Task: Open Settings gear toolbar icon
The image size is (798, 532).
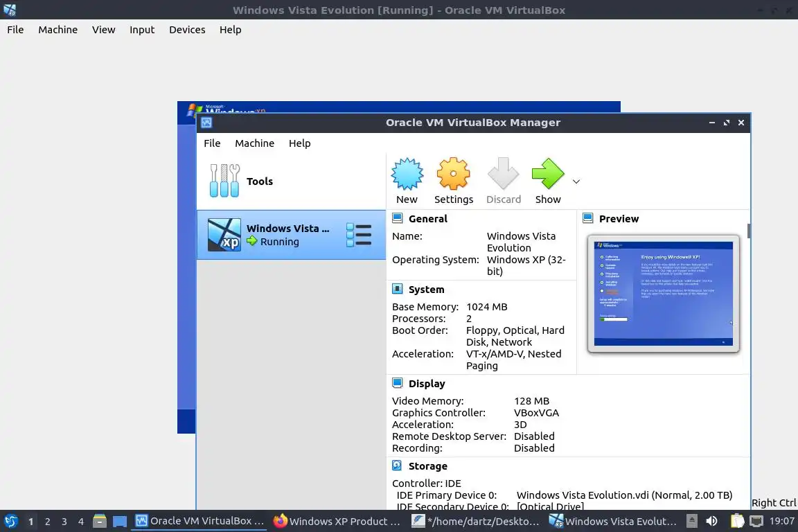Action: click(453, 174)
